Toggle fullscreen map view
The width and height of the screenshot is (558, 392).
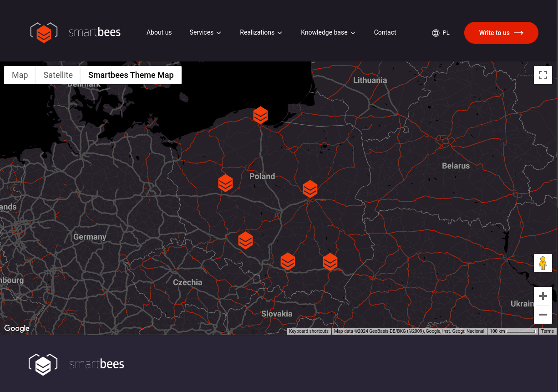point(543,75)
